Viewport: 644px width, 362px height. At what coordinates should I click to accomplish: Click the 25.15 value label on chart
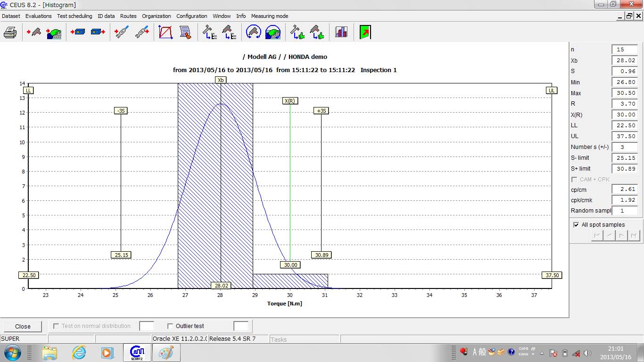tap(121, 255)
